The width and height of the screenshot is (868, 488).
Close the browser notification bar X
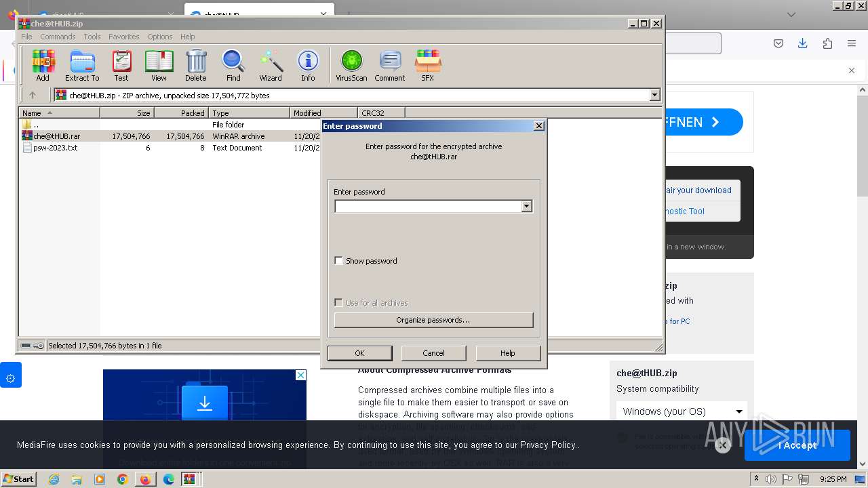click(x=852, y=70)
